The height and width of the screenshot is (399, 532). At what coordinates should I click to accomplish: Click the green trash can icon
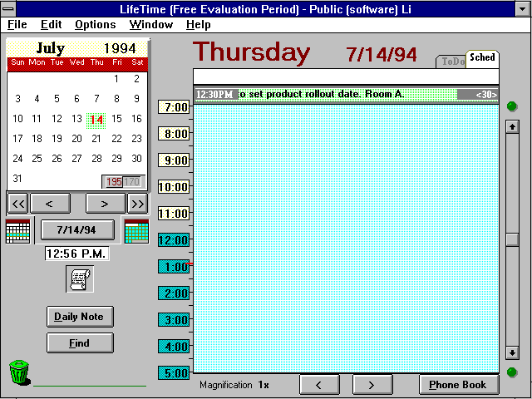tap(19, 372)
